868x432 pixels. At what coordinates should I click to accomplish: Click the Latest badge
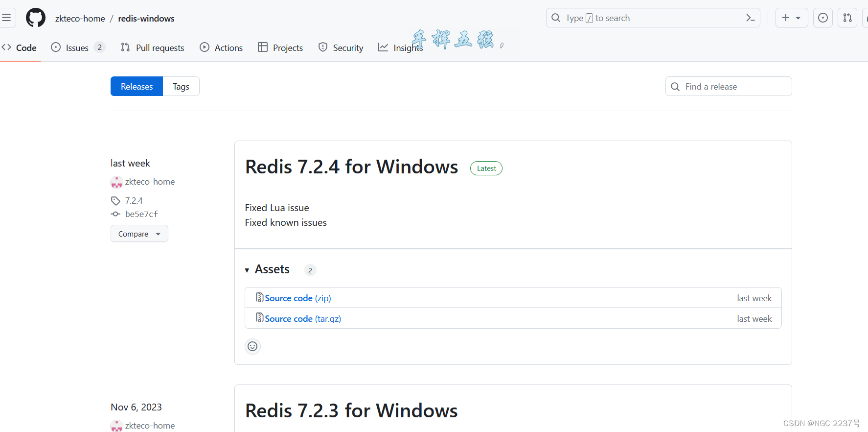(486, 168)
